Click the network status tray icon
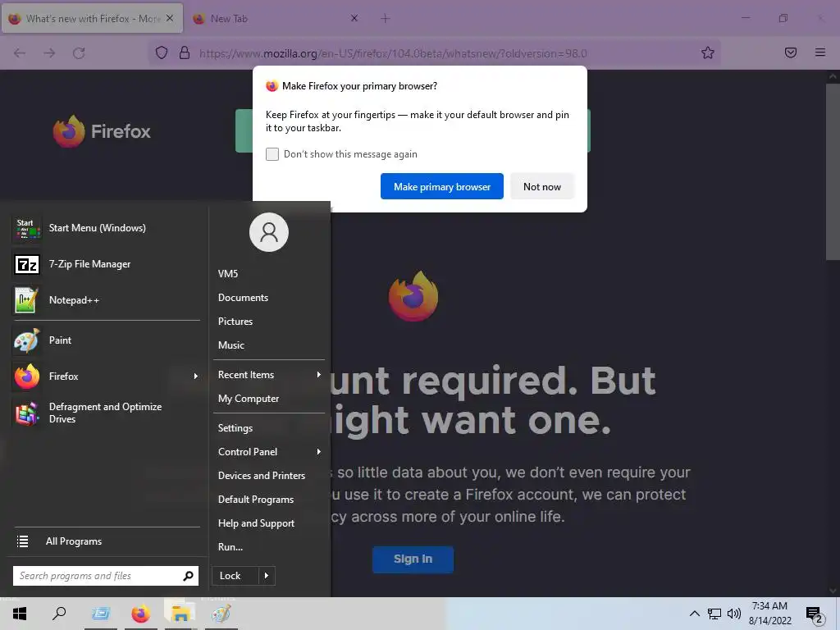840x630 pixels. [714, 614]
